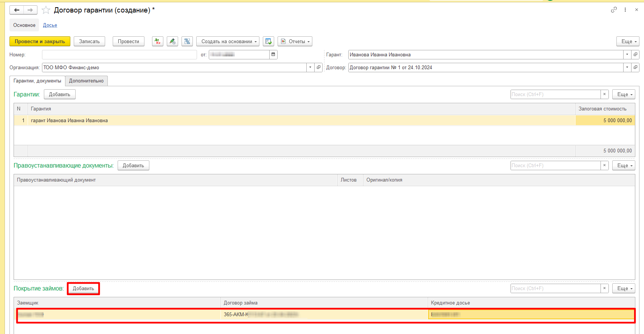Go forward with the right arrow

30,10
